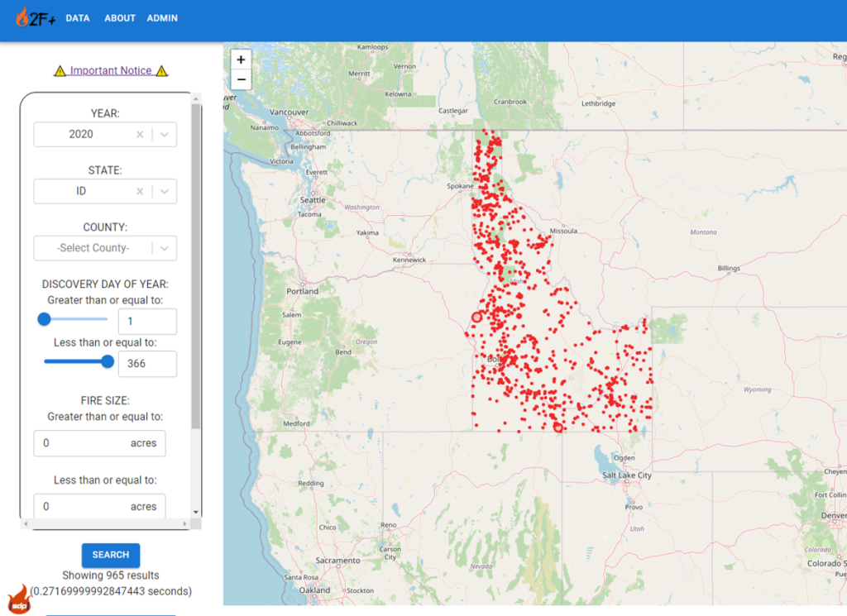Click the fire size minimum acres field
The height and width of the screenshot is (616, 847).
tap(100, 443)
